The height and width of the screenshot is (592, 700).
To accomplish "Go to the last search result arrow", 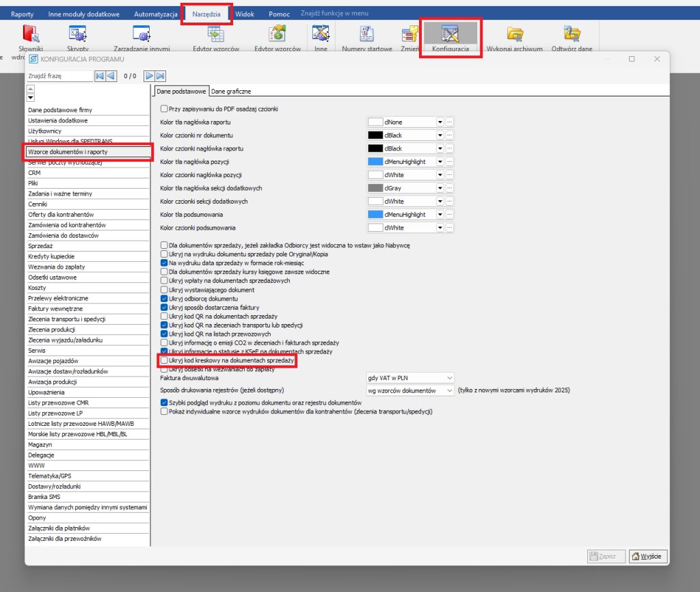I will (x=161, y=76).
